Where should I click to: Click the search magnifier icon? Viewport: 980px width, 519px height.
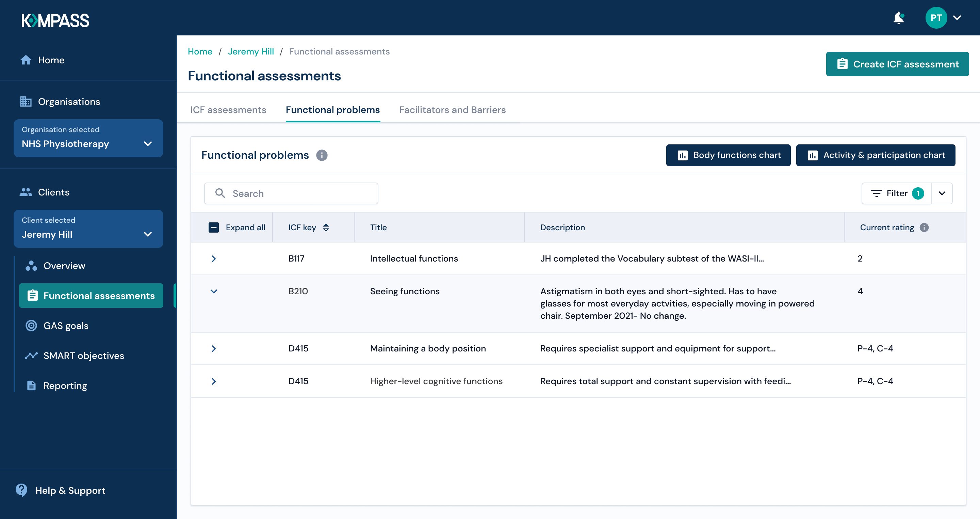[x=220, y=193]
